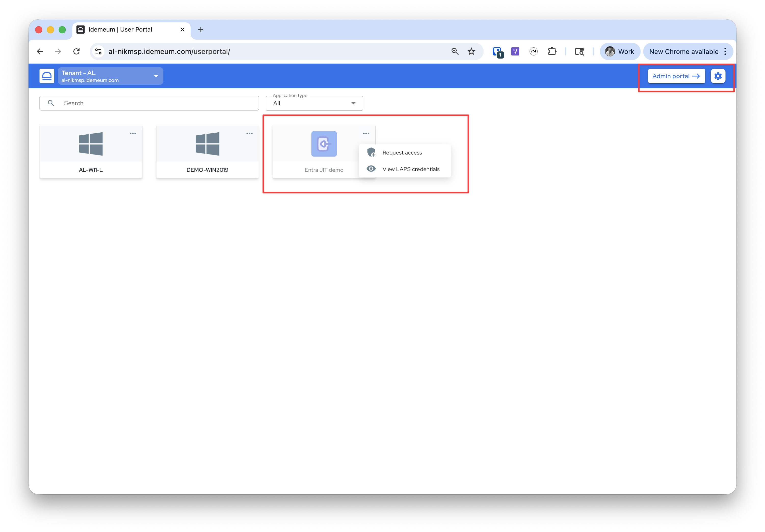Open AL-W11-L three-dot options menu
This screenshot has height=532, width=765.
coord(133,133)
